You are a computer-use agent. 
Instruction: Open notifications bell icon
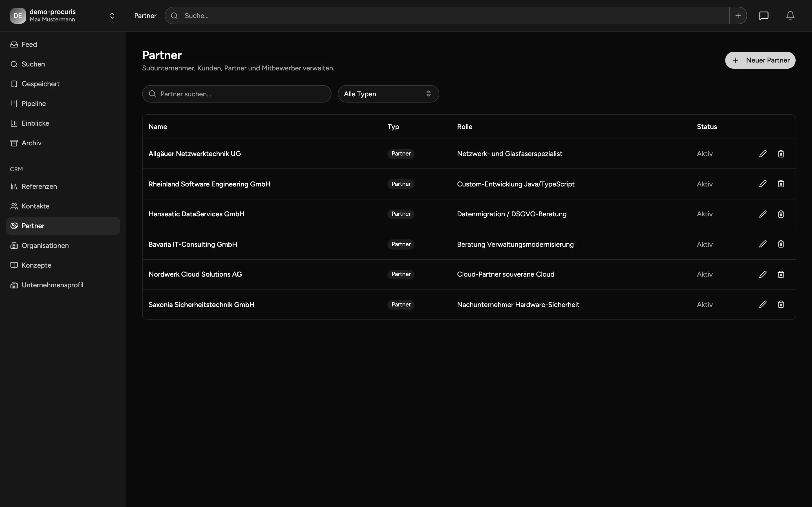(790, 16)
